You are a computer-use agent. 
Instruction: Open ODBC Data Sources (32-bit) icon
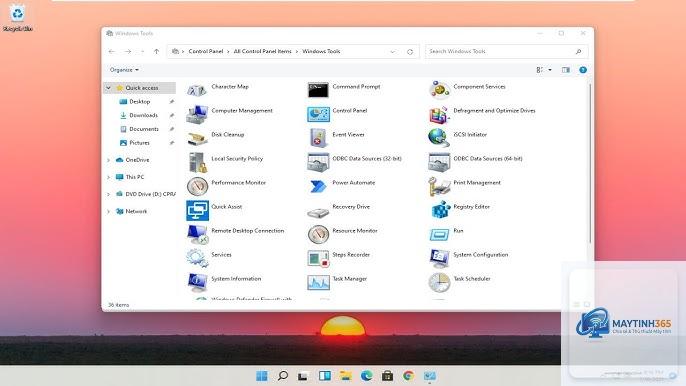click(318, 162)
